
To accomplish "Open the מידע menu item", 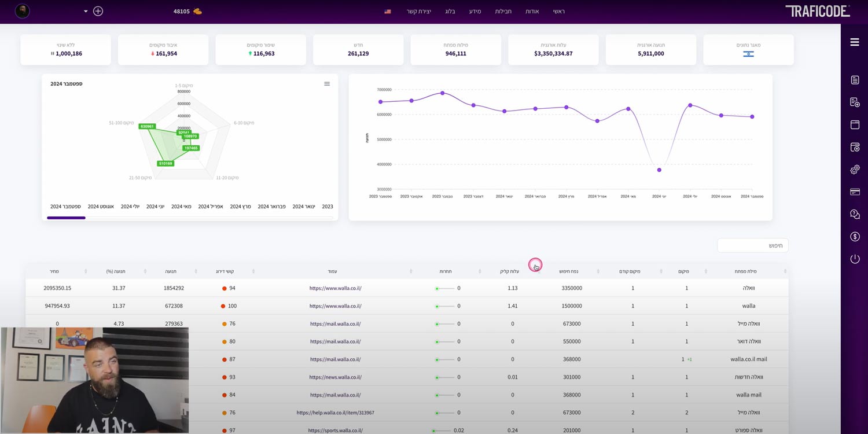I will point(475,12).
